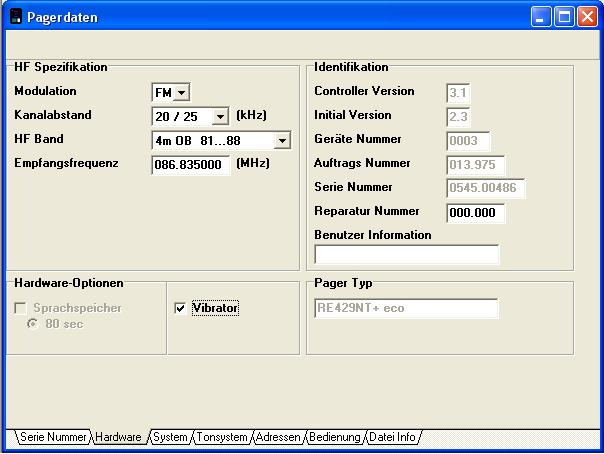Minimize the Pagerdaten window
604x454 pixels.
[542, 16]
